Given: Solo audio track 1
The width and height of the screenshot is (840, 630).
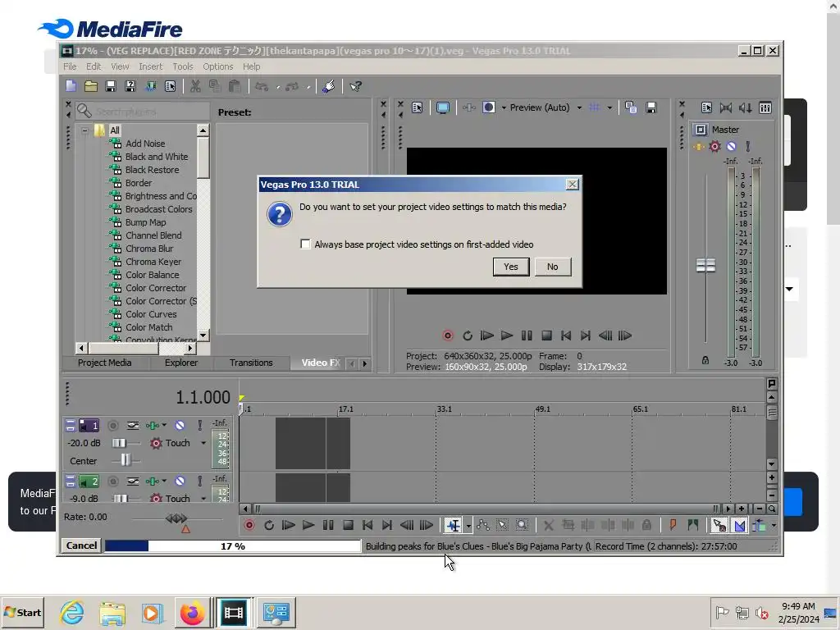Looking at the screenshot, I should 200,426.
